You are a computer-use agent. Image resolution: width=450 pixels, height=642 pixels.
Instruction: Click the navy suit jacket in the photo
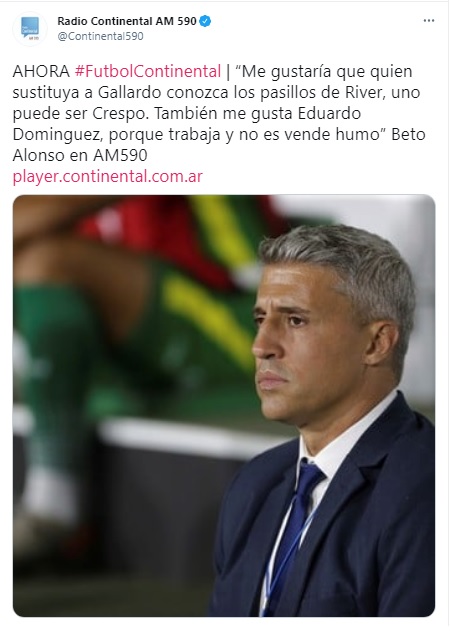tap(360, 532)
